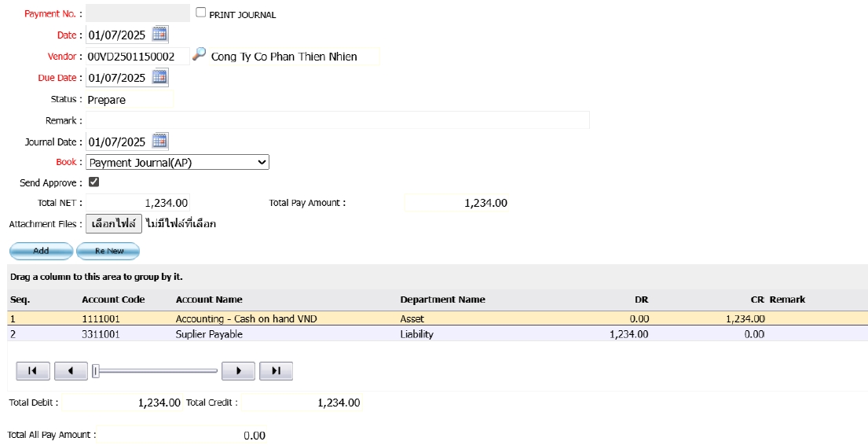This screenshot has height=445, width=868.
Task: Open the Journal Date calendar picker
Action: [159, 142]
